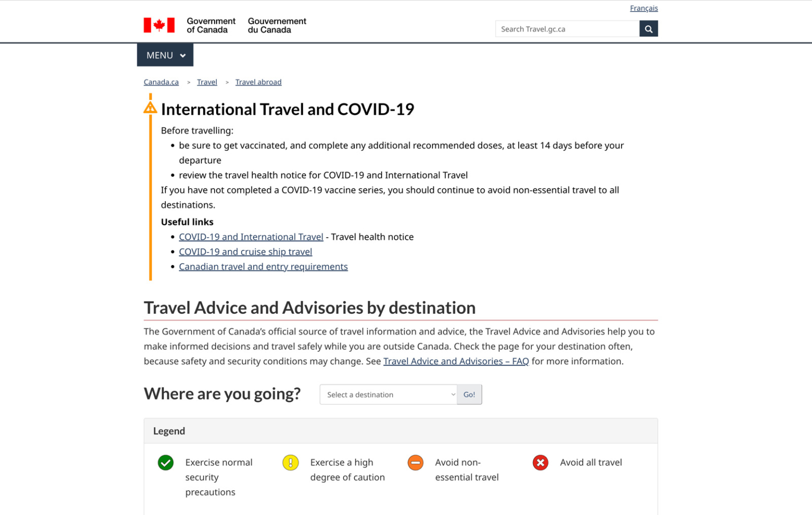View Canadian travel and entry requirements

263,266
